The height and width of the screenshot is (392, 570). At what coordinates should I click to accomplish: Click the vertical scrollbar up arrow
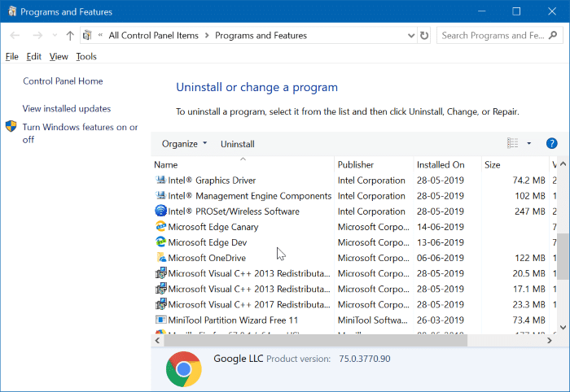click(563, 163)
